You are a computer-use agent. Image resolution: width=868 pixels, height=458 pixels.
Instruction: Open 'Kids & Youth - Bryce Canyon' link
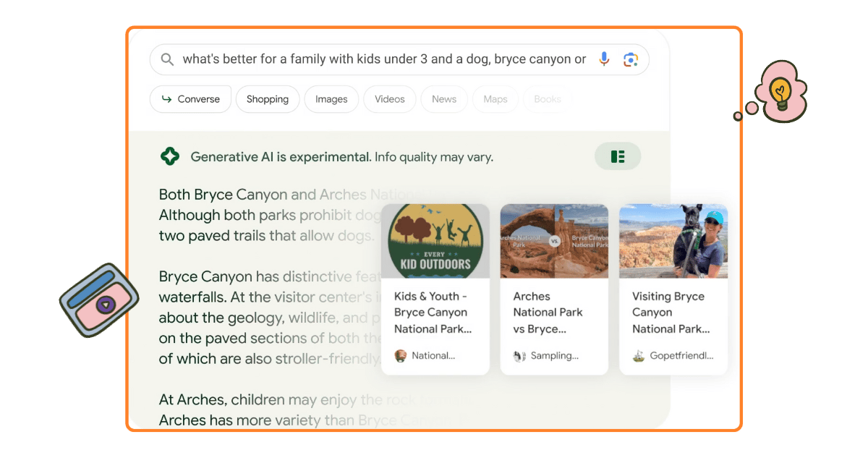[x=433, y=313]
